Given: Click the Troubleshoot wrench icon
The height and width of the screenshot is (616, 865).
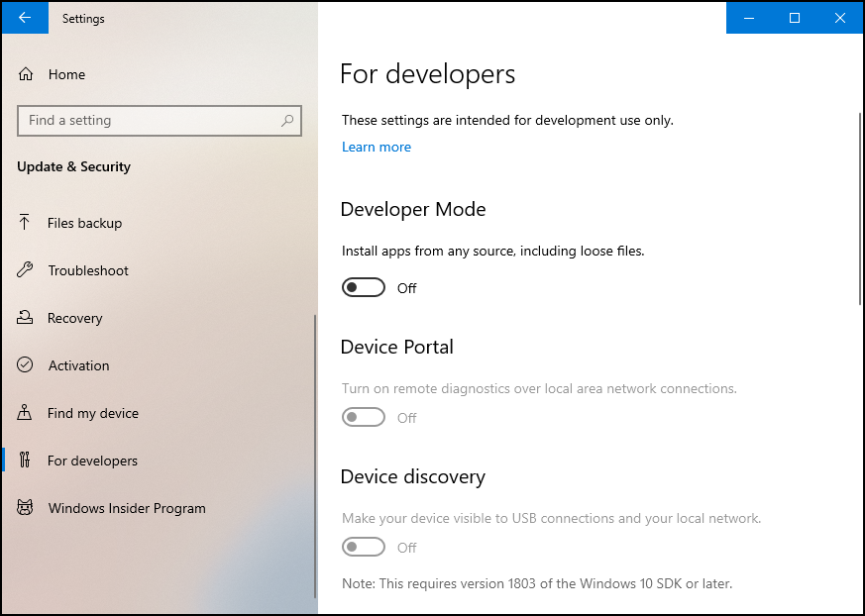Looking at the screenshot, I should tap(26, 270).
